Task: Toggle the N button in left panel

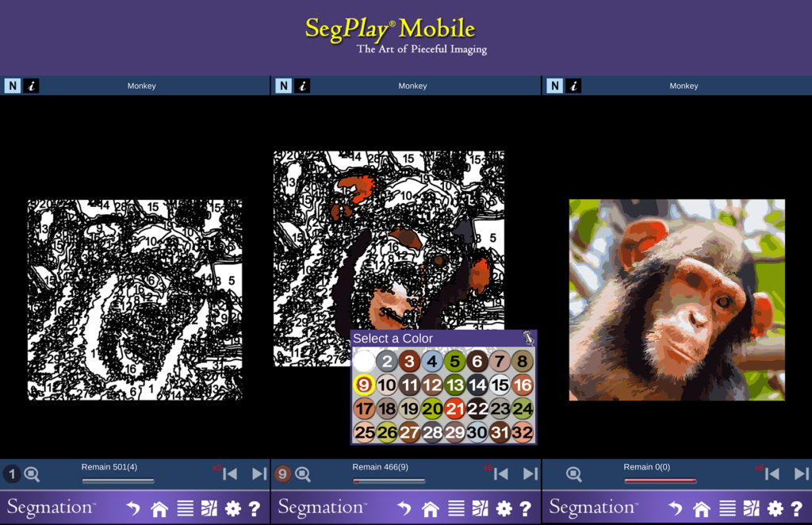Action: 13,86
